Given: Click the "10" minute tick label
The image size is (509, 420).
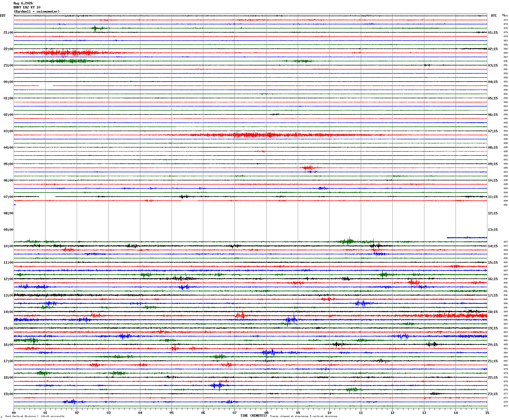Looking at the screenshot, I should point(329,413).
